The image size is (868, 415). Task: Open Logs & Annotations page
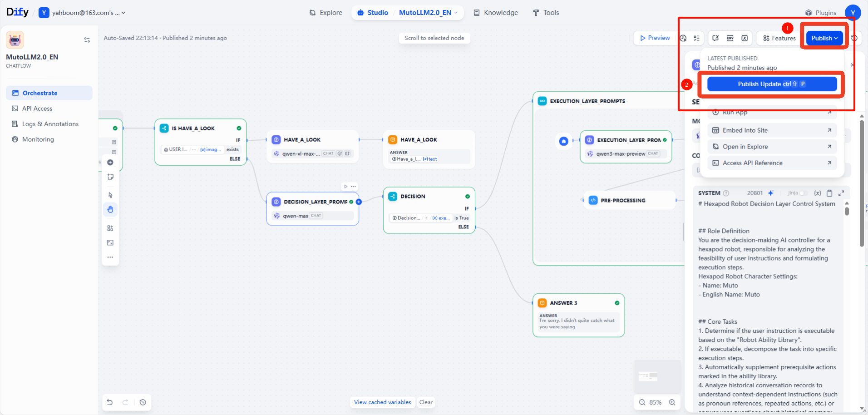[x=49, y=124]
